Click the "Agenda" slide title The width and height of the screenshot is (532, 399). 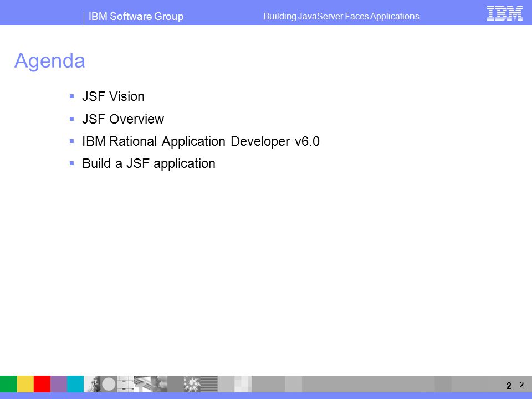(49, 61)
